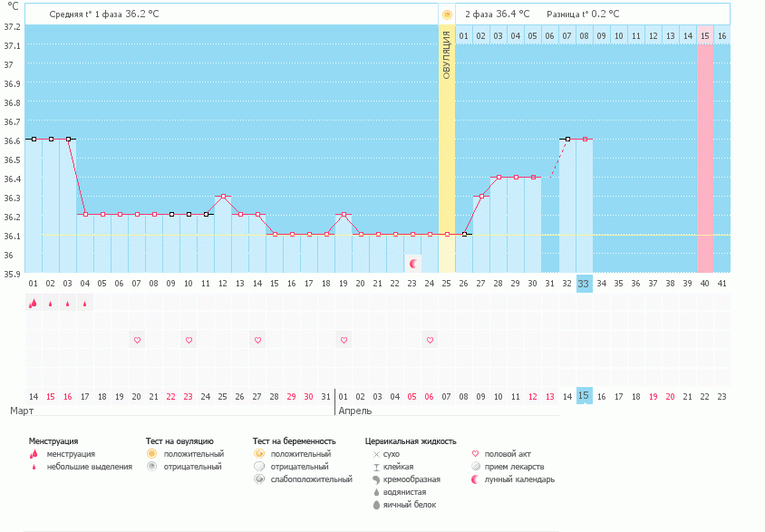
Task: Click the positive ovulation test legend icon
Action: point(152,454)
